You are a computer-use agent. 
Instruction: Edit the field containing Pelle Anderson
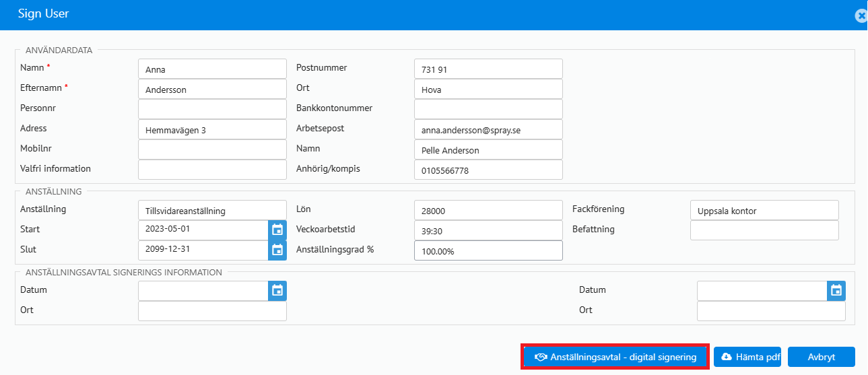[x=488, y=149]
